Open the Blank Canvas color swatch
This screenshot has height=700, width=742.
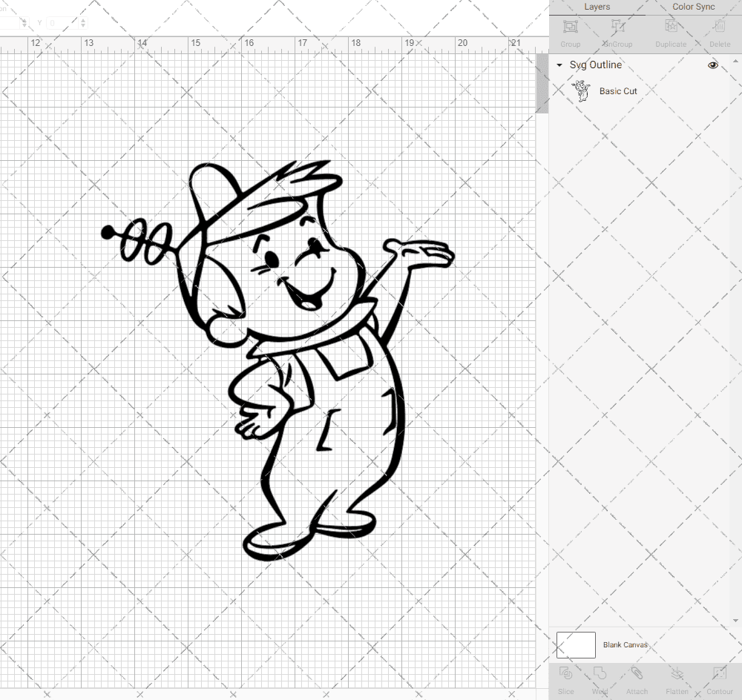575,644
